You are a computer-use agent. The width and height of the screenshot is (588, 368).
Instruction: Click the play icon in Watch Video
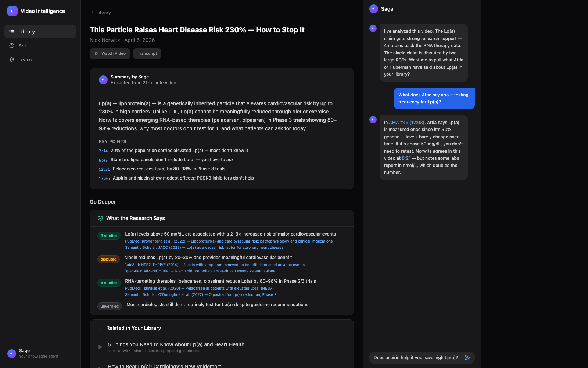(97, 53)
